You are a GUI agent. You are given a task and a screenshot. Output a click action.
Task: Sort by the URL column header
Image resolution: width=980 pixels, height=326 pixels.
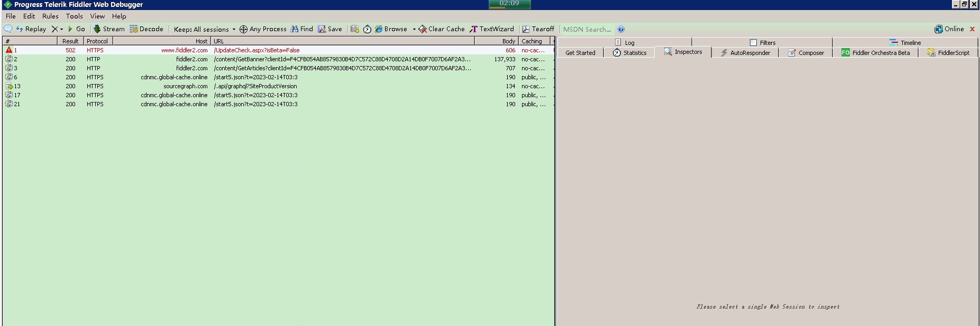343,41
